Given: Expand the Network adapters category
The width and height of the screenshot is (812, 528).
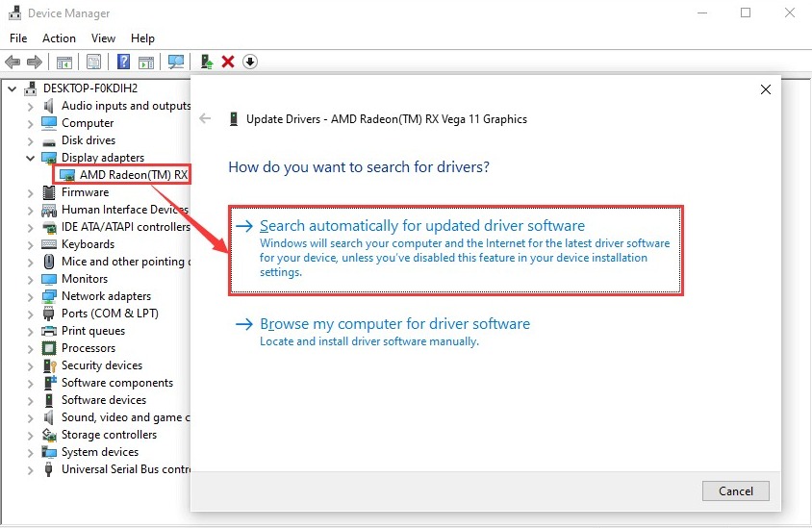Looking at the screenshot, I should 30,296.
